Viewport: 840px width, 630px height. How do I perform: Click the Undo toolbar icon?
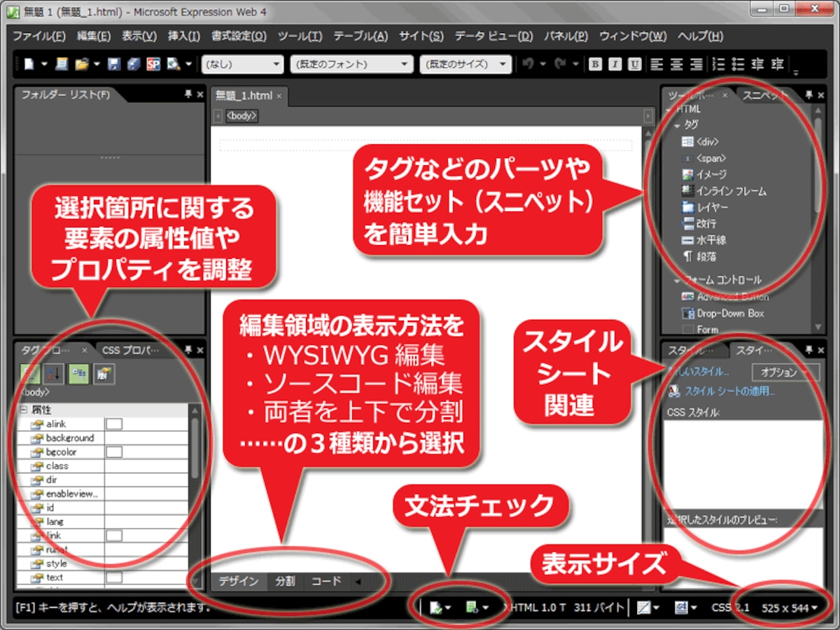[528, 64]
